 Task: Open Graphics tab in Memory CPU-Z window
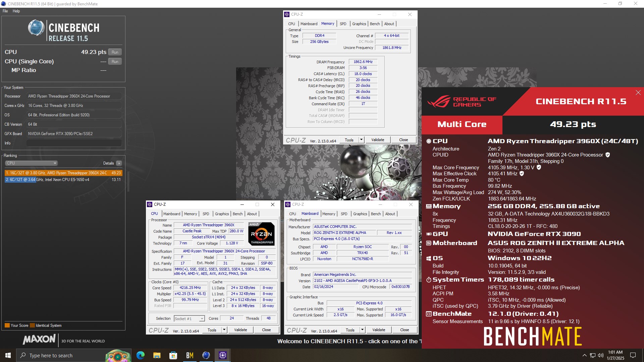[x=359, y=24]
